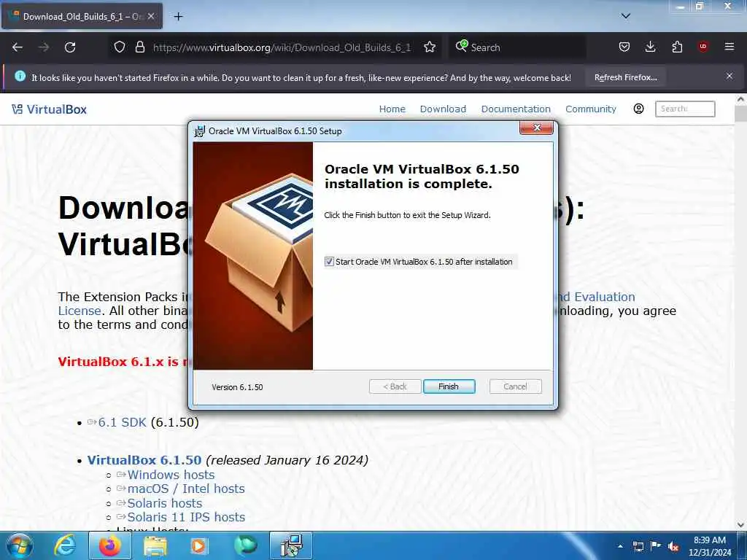The image size is (747, 560).
Task: Click the Cancel button in Setup wizard
Action: tap(515, 386)
